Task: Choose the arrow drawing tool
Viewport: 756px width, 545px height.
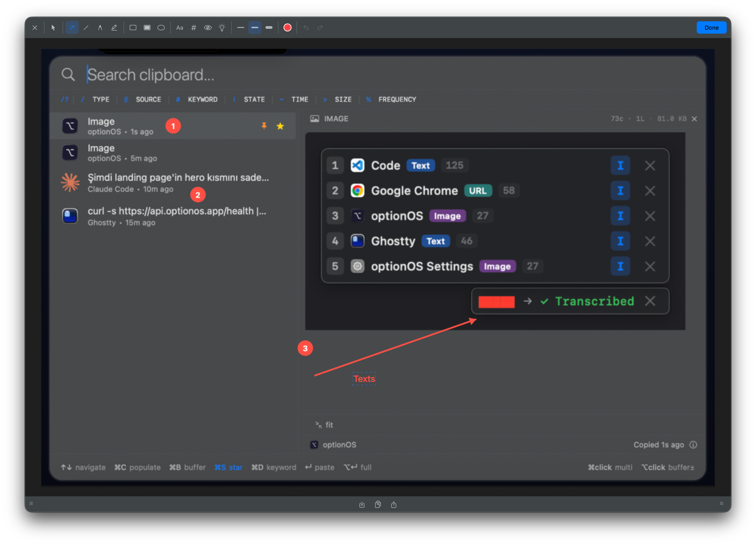Action: (x=72, y=28)
